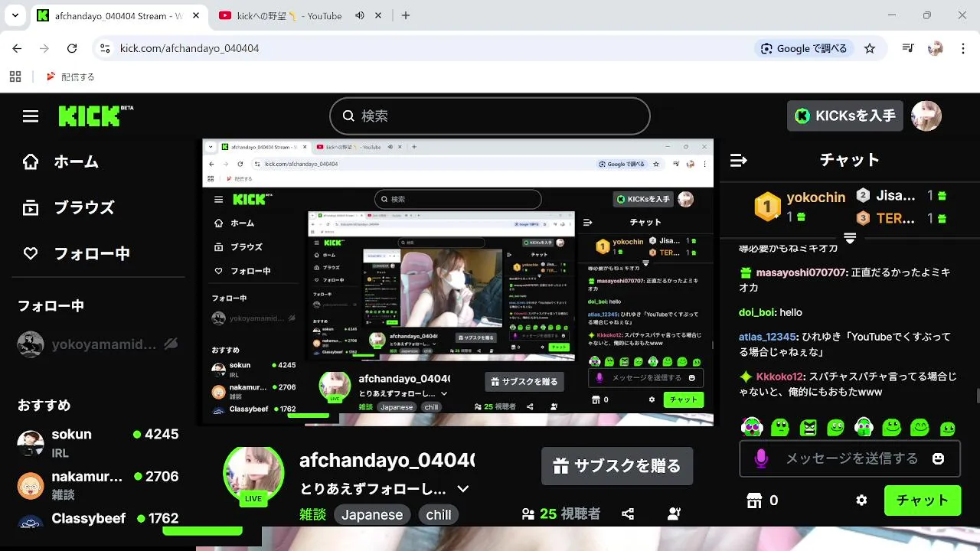Open Classybeef recommended channel
Image resolution: width=980 pixels, height=551 pixels.
(x=98, y=520)
